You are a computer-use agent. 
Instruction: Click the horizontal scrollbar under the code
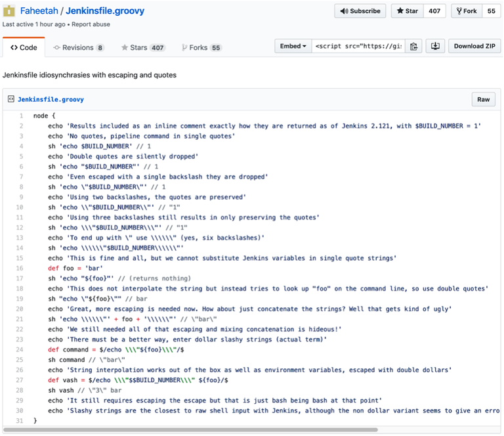pos(190,430)
